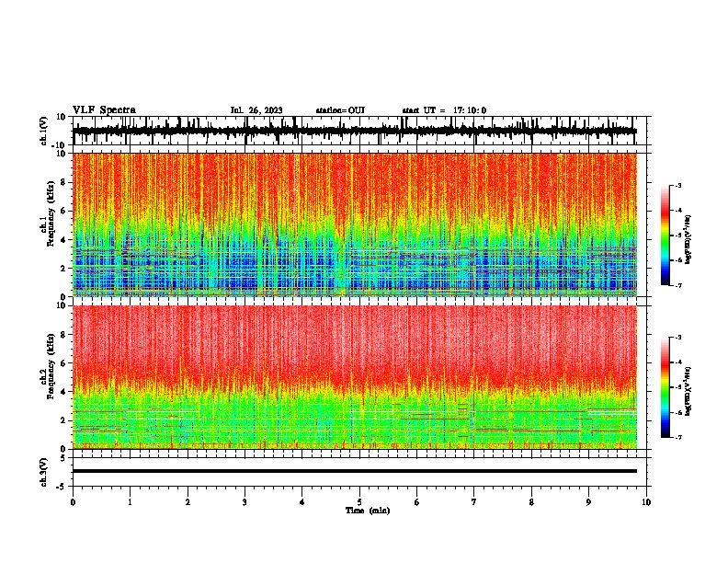Click the thick black ch.3 voltage trace
The width and height of the screenshot is (728, 563).
click(x=355, y=471)
